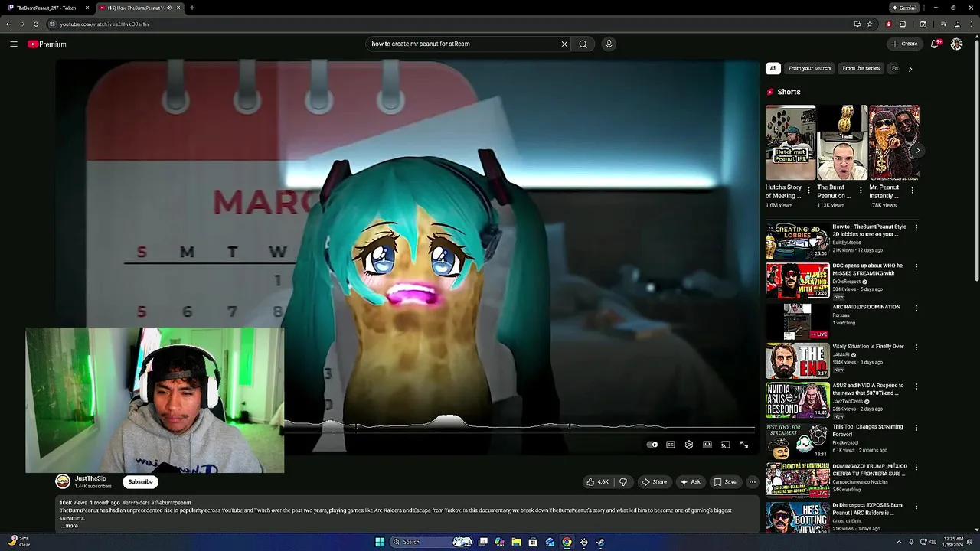The image size is (980, 551).
Task: Switch to the TheBurntPeanut_247 Twitch tab
Action: click(x=46, y=8)
